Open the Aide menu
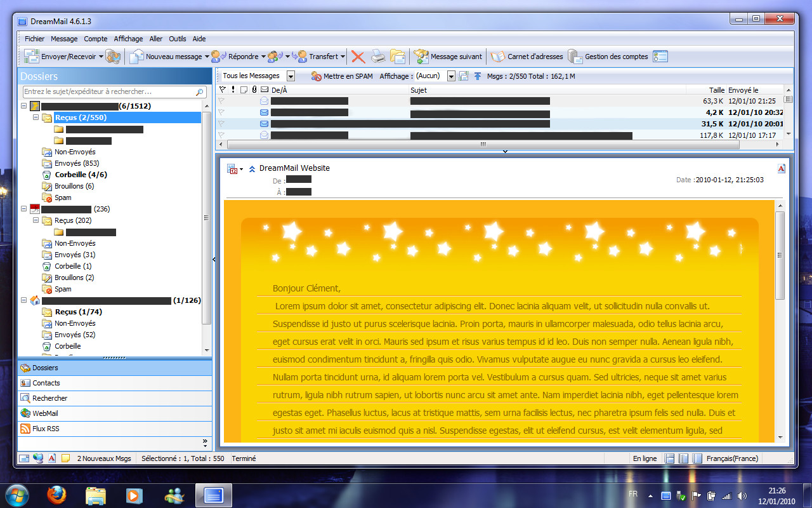Screen dimensions: 812x508 [199, 39]
